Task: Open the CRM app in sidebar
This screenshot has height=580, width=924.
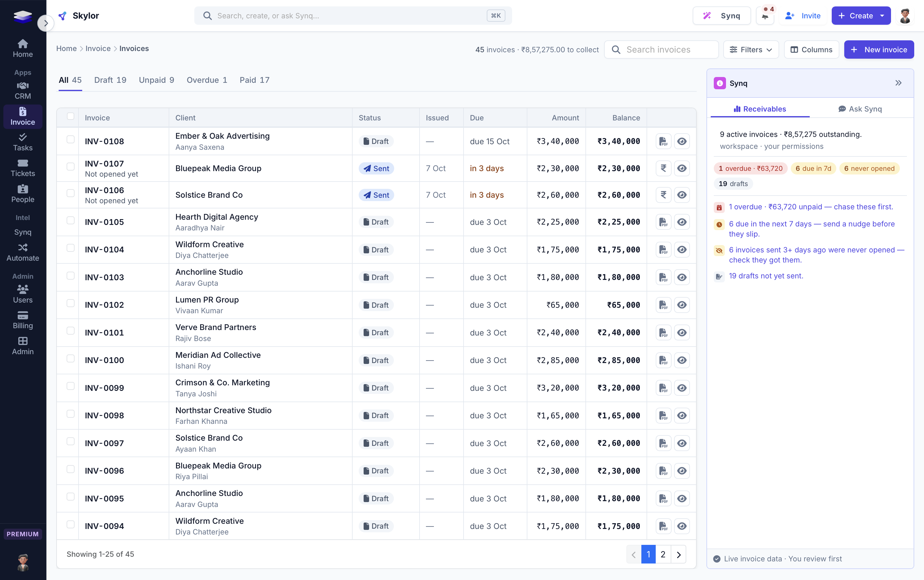Action: [23, 90]
